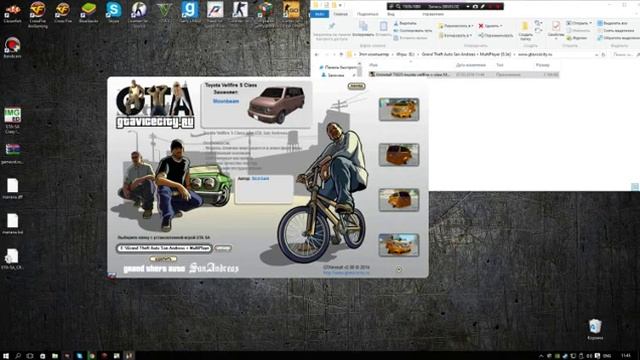Viewport: 640px width, 360px height.
Task: Follow the author name link
Action: click(x=260, y=178)
